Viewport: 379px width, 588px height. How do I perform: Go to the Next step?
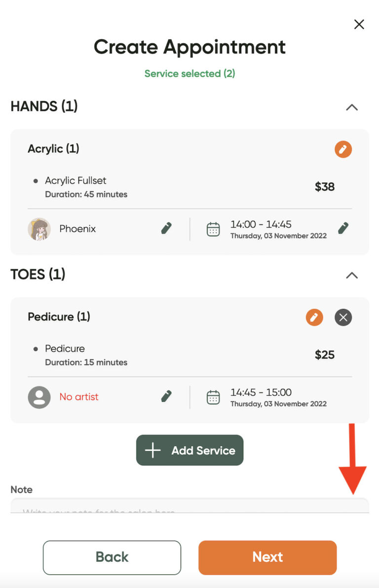pos(267,557)
